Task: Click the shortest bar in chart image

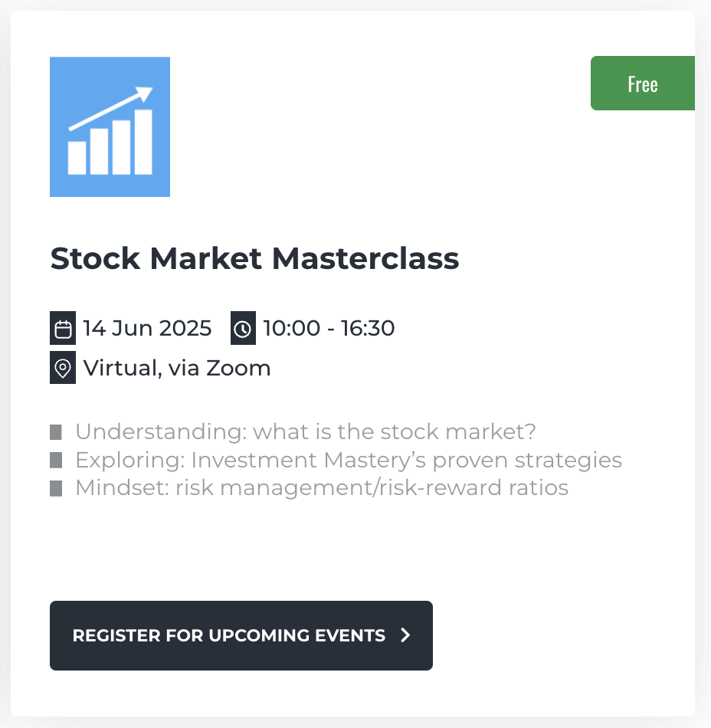Action: point(77,158)
